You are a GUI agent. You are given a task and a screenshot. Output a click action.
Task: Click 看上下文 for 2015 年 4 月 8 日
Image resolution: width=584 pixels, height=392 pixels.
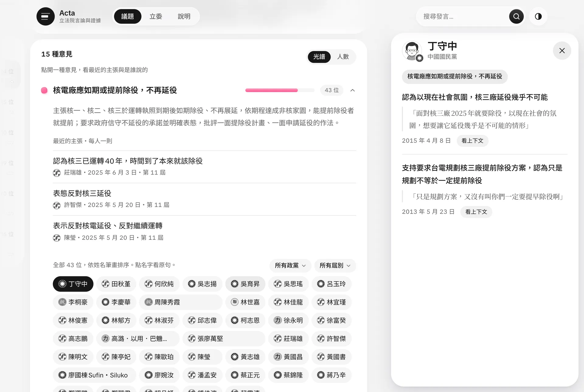coord(472,141)
